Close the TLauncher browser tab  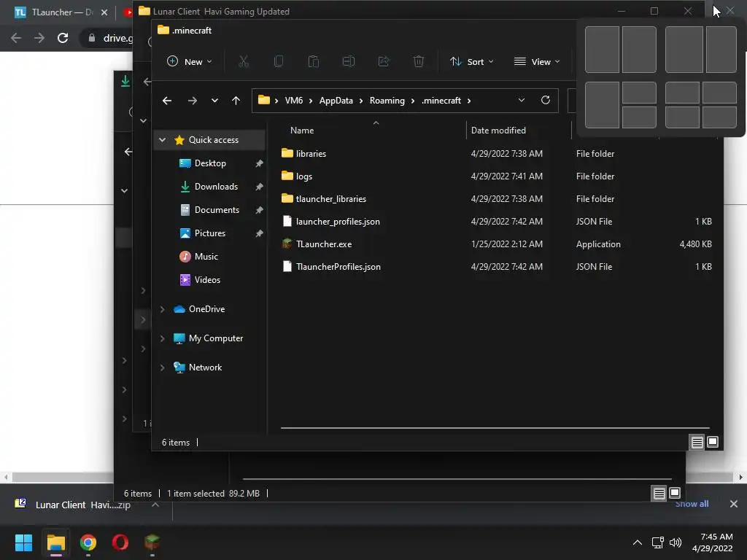click(x=104, y=12)
